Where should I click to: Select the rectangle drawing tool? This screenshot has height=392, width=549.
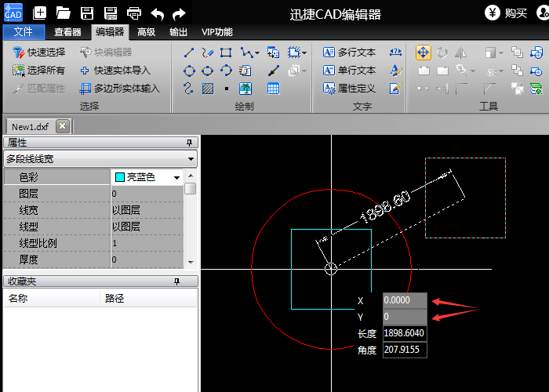(226, 53)
